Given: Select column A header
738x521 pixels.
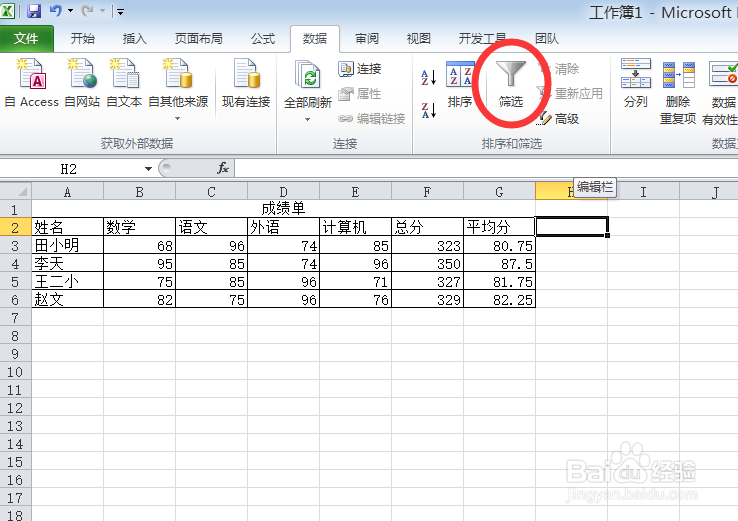Looking at the screenshot, I should tap(67, 192).
